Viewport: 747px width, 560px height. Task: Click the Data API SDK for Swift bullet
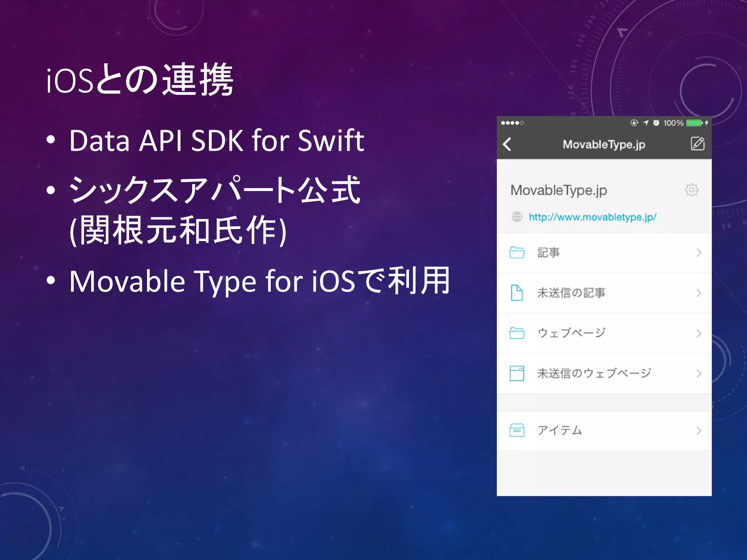pyautogui.click(x=217, y=141)
